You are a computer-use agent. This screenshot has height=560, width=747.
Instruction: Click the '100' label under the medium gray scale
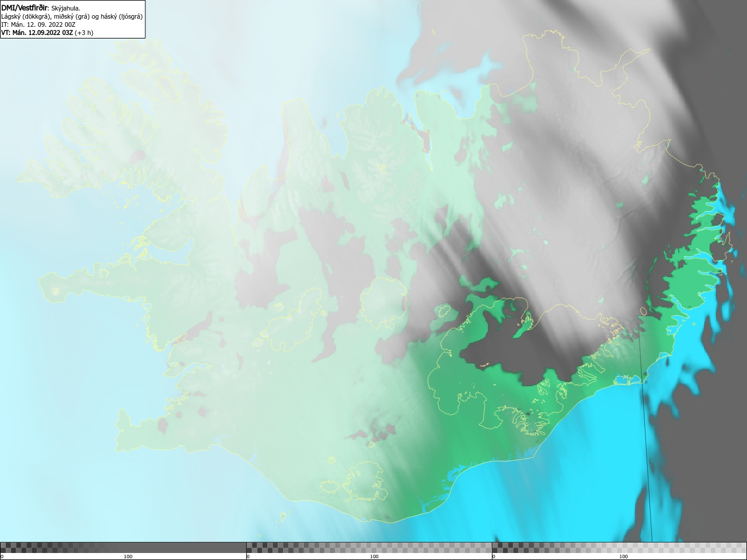[374, 556]
